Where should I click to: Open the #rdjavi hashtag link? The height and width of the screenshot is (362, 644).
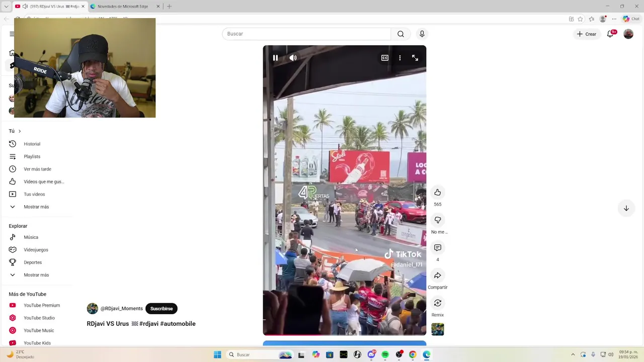click(x=149, y=324)
